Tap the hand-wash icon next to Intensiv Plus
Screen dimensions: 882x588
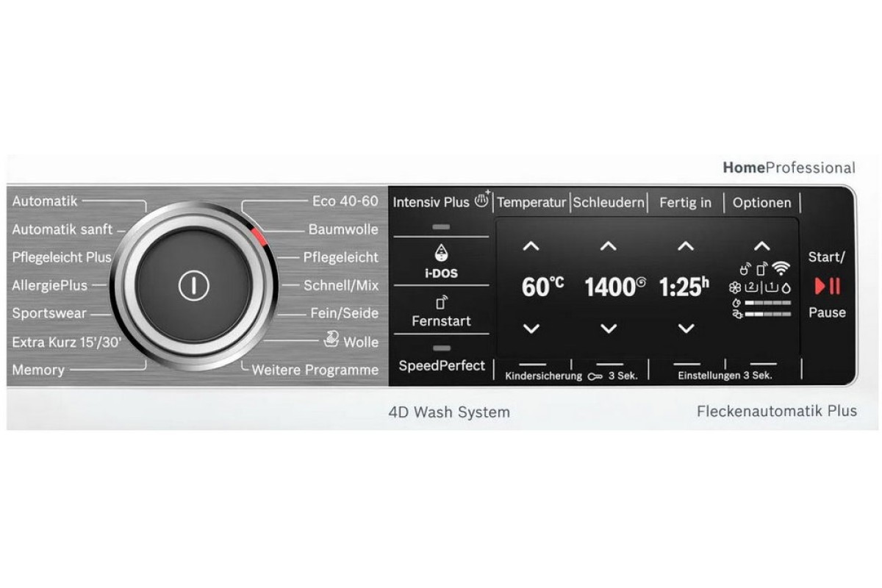[482, 199]
